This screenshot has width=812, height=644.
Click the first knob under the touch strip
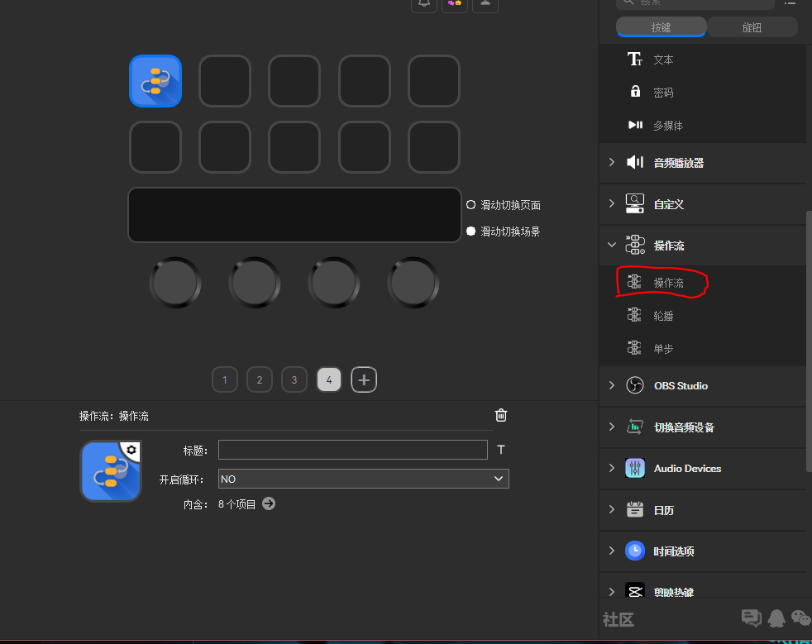(175, 283)
